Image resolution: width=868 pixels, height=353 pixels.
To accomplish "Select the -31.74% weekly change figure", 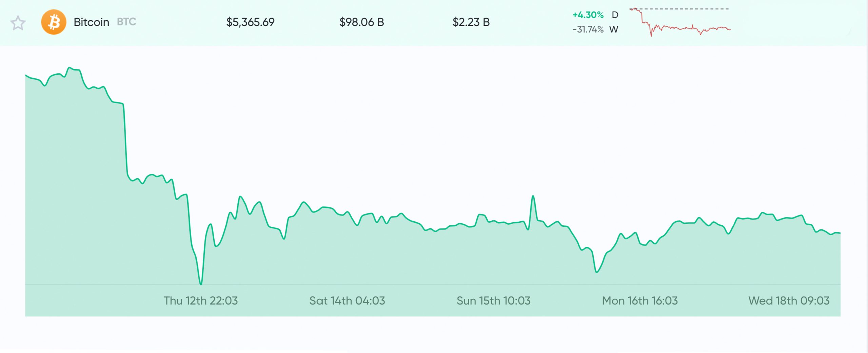I will 588,30.
